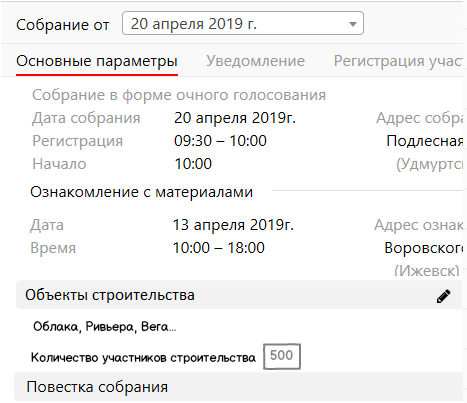Select the 20 апреля 2019 г. combo box
Image resolution: width=467 pixels, height=403 pixels.
[243, 23]
